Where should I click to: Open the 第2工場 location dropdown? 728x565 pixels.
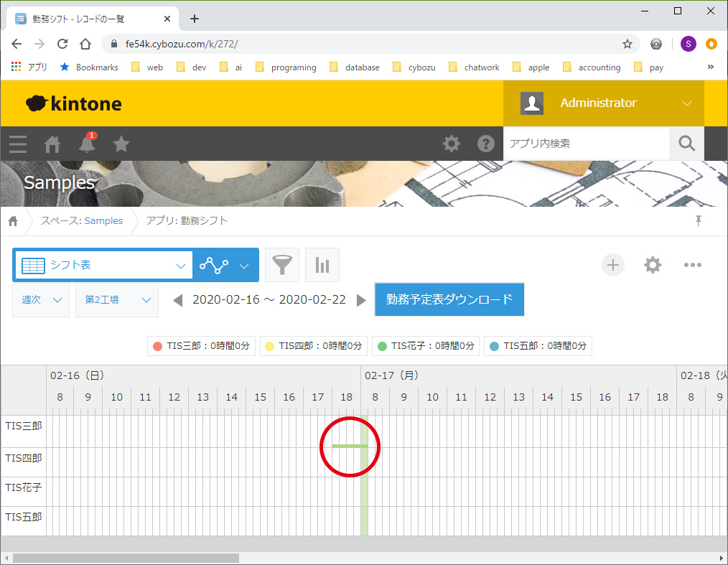point(117,300)
